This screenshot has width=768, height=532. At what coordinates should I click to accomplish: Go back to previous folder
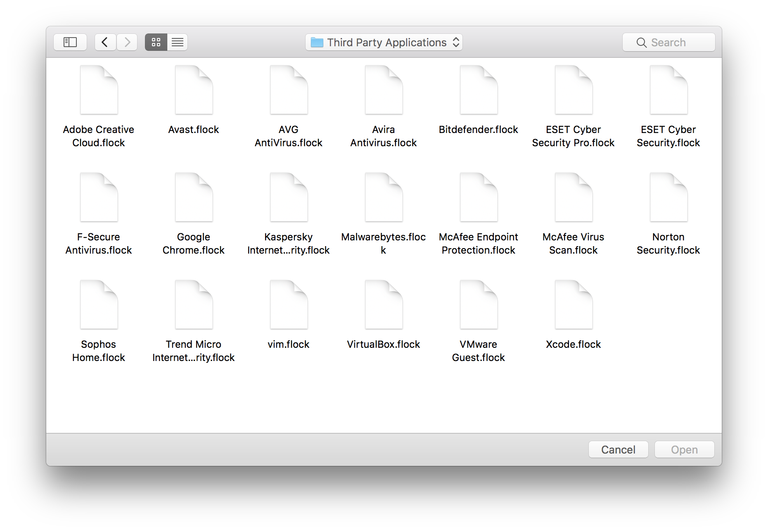pyautogui.click(x=105, y=42)
